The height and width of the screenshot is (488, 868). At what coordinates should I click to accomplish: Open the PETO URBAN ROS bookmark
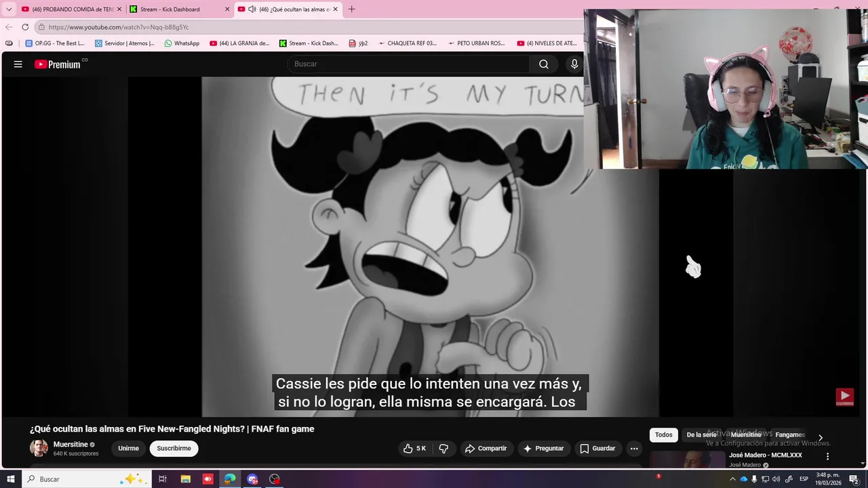click(477, 43)
